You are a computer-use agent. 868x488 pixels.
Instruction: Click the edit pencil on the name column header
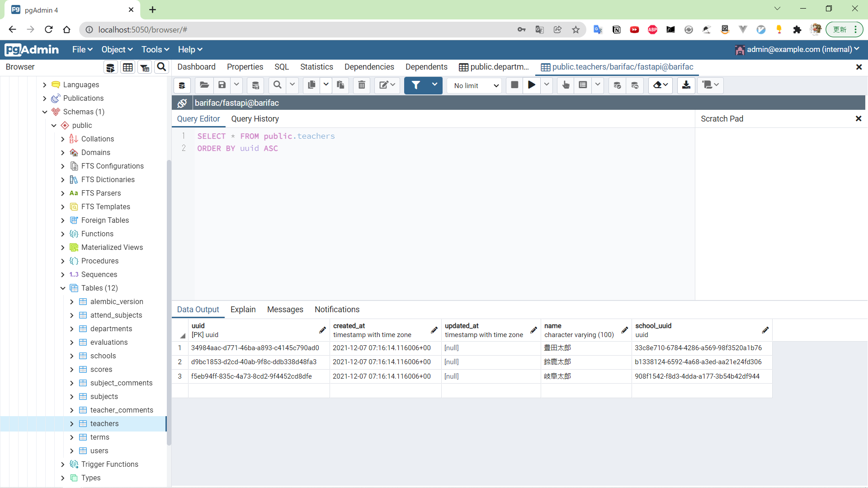click(x=624, y=330)
